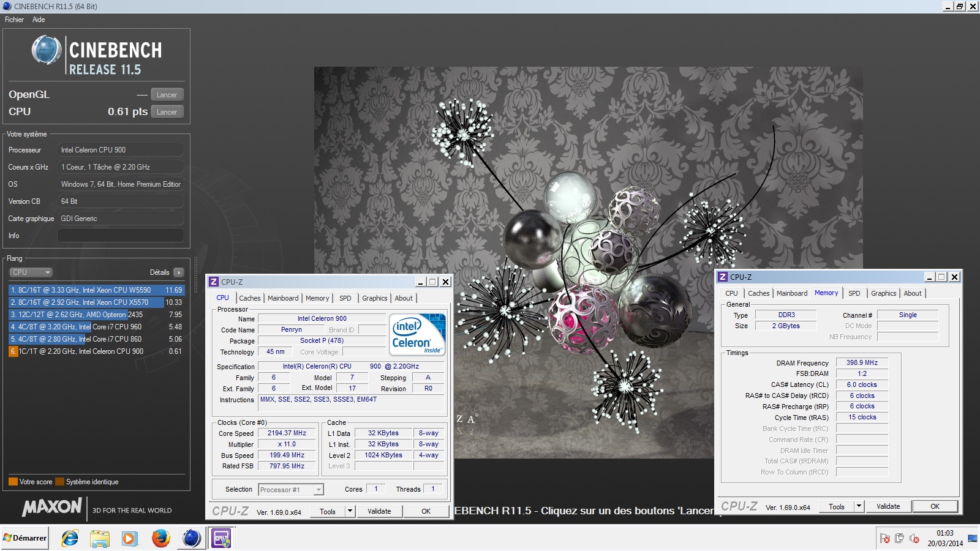Screen dimensions: 980x551
Task: Click the MAXON logo
Action: (52, 506)
